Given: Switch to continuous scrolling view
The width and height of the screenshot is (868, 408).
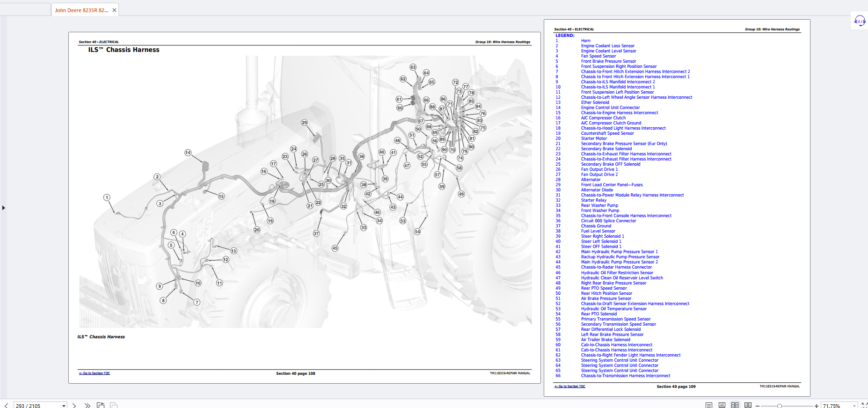Looking at the screenshot, I should (722, 405).
